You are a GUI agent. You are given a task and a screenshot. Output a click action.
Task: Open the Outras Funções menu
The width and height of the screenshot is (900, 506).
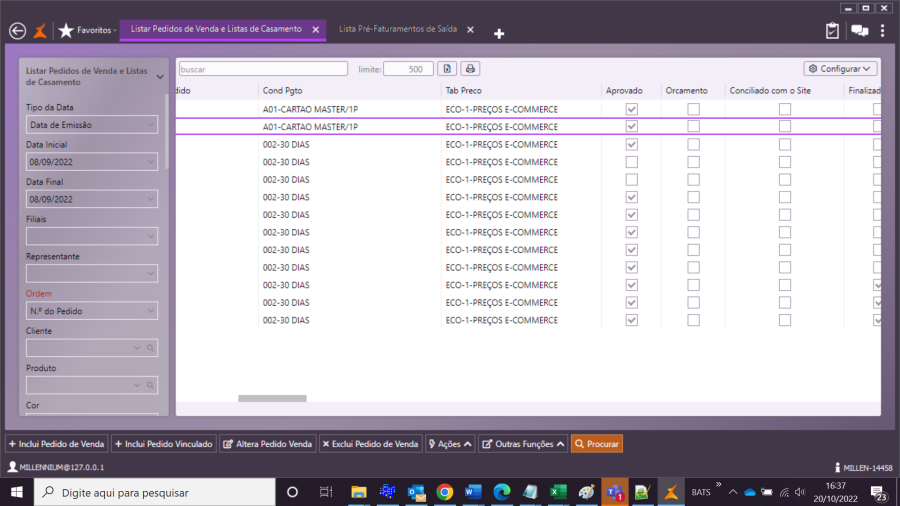tap(523, 444)
